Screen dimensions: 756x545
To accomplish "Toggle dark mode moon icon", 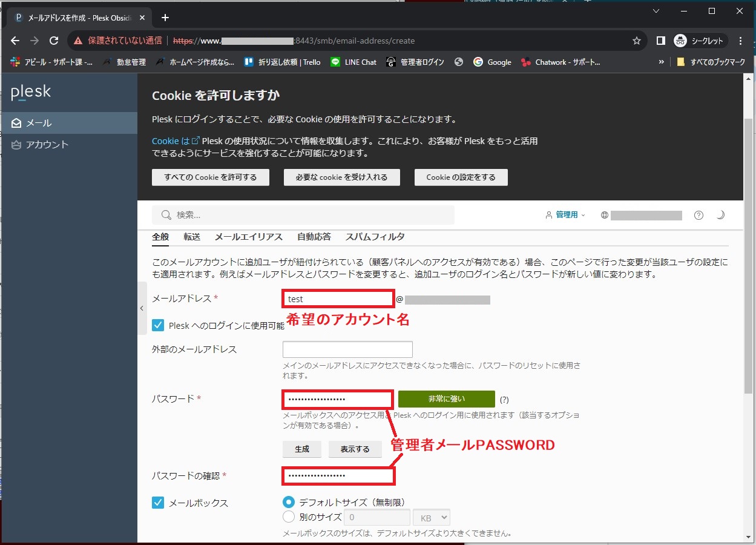I will 720,215.
